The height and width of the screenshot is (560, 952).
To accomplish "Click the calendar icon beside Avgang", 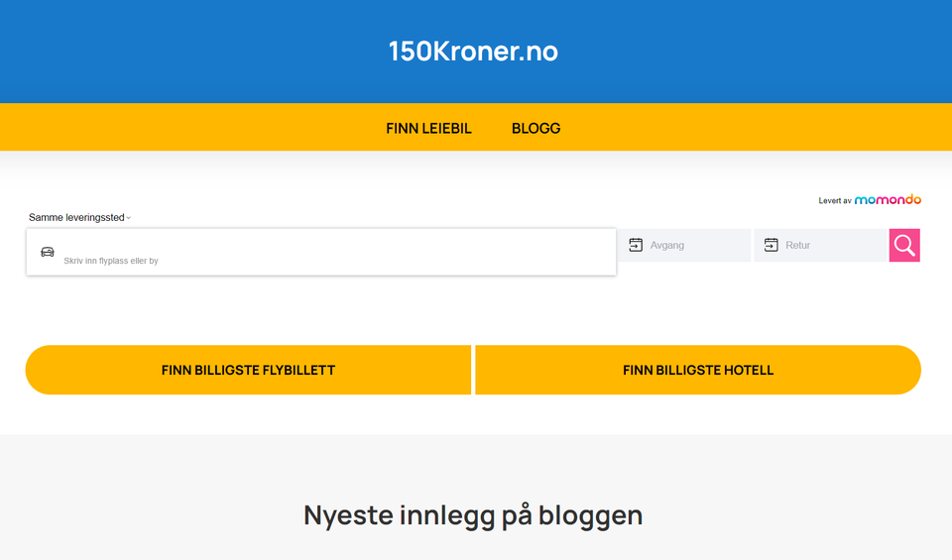I will click(636, 245).
